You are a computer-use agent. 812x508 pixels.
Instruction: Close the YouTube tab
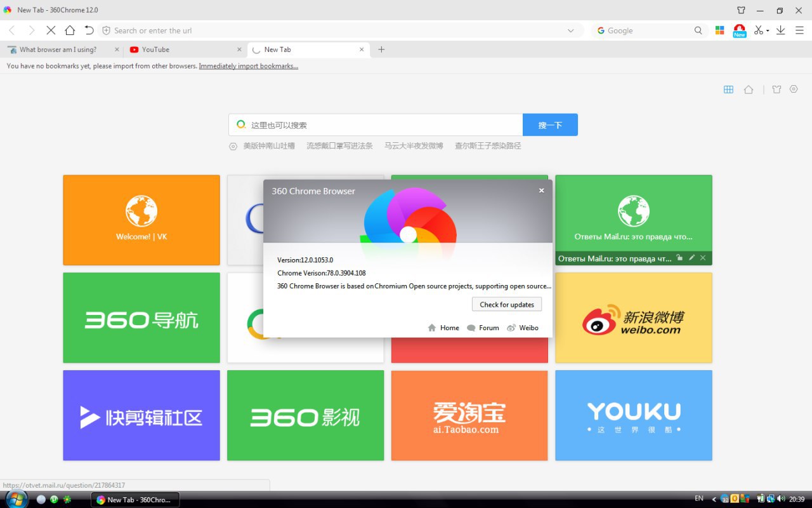(x=239, y=50)
